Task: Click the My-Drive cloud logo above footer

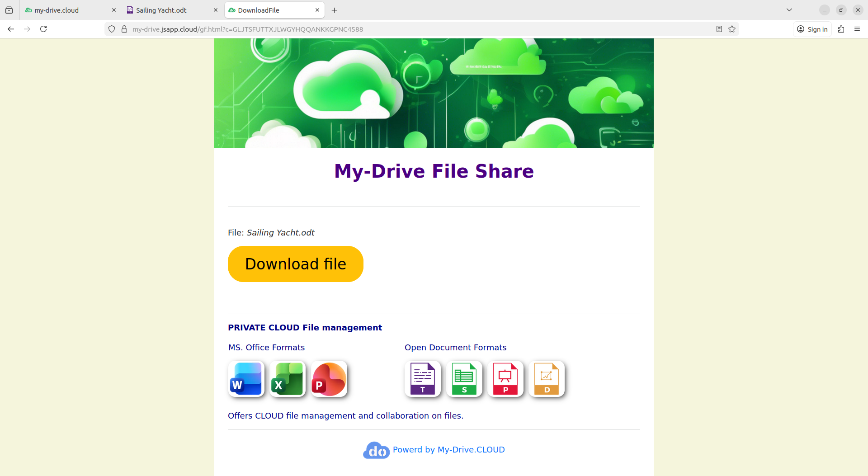Action: (x=376, y=450)
